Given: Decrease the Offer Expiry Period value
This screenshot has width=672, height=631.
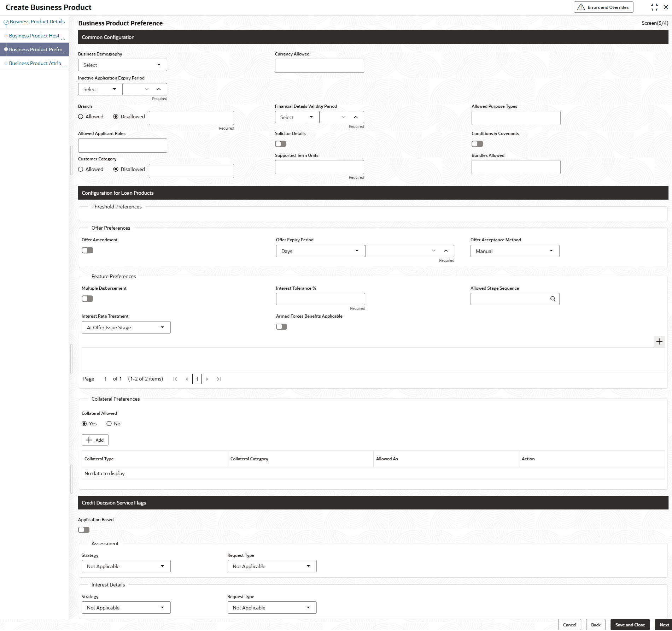Looking at the screenshot, I should [x=434, y=251].
